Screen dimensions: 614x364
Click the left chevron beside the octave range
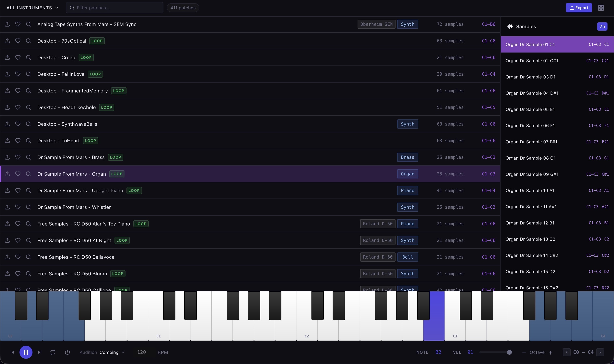[x=566, y=352]
